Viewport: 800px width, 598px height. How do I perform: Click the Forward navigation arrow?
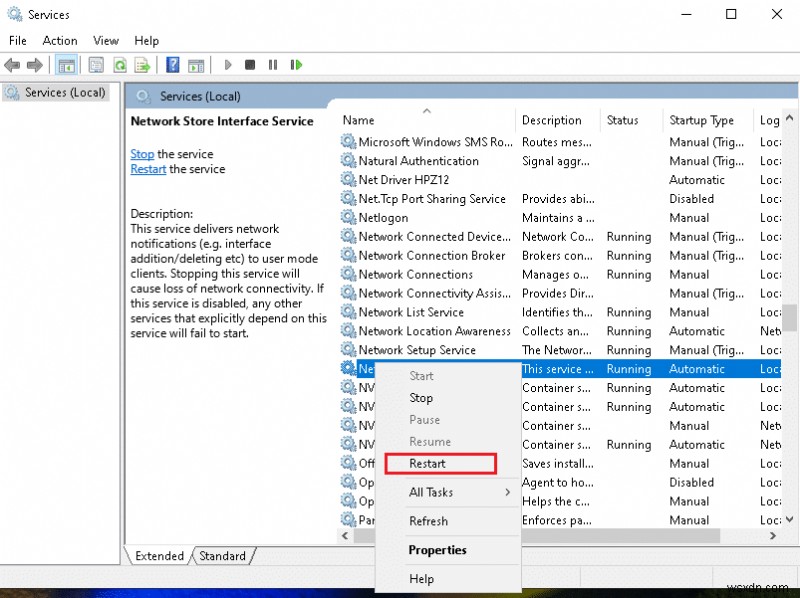tap(36, 65)
